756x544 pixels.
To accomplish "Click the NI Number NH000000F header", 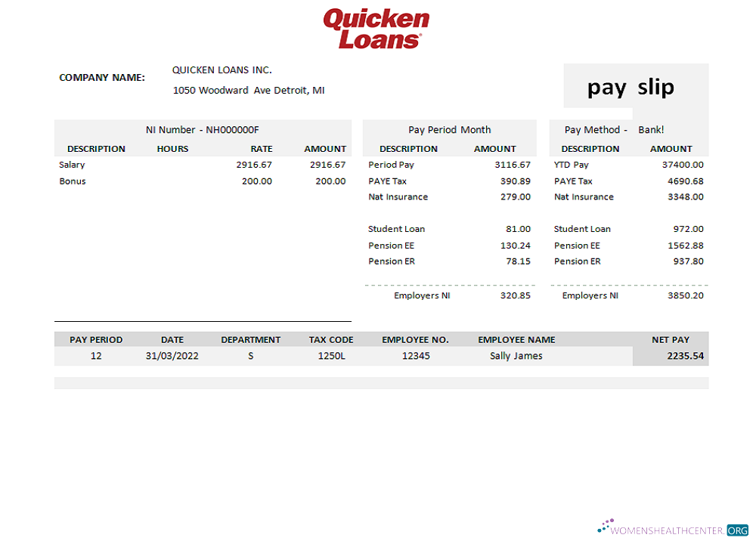I will click(x=202, y=129).
